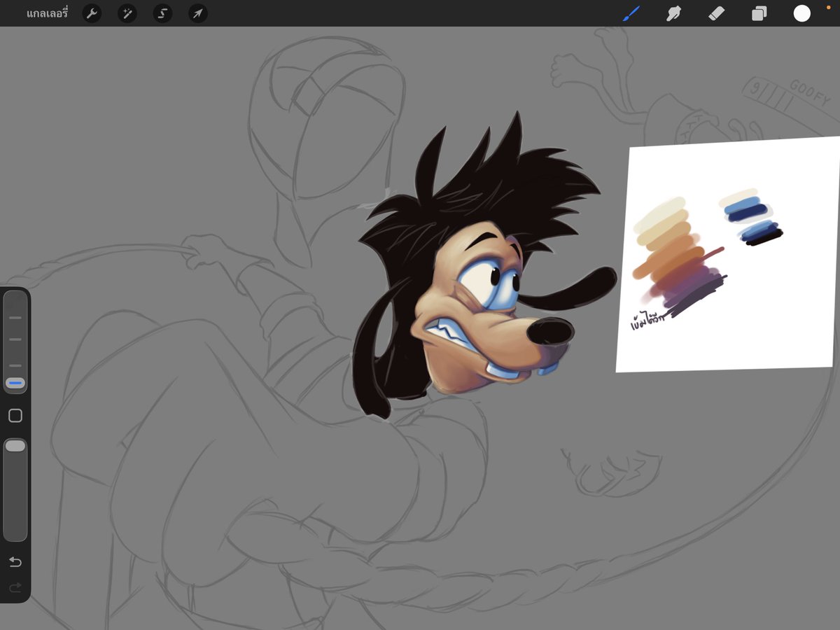Redo the action with the bottom arrow

point(15,587)
